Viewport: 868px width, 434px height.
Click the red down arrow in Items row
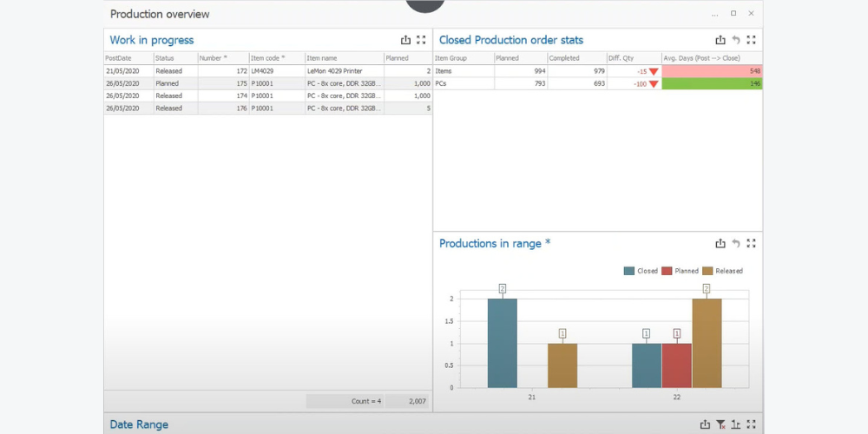point(654,71)
